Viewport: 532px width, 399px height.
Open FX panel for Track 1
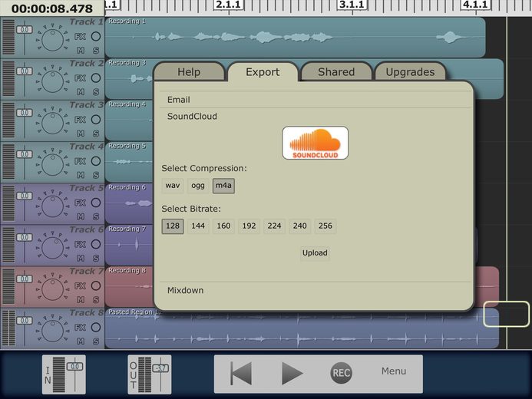[x=80, y=36]
